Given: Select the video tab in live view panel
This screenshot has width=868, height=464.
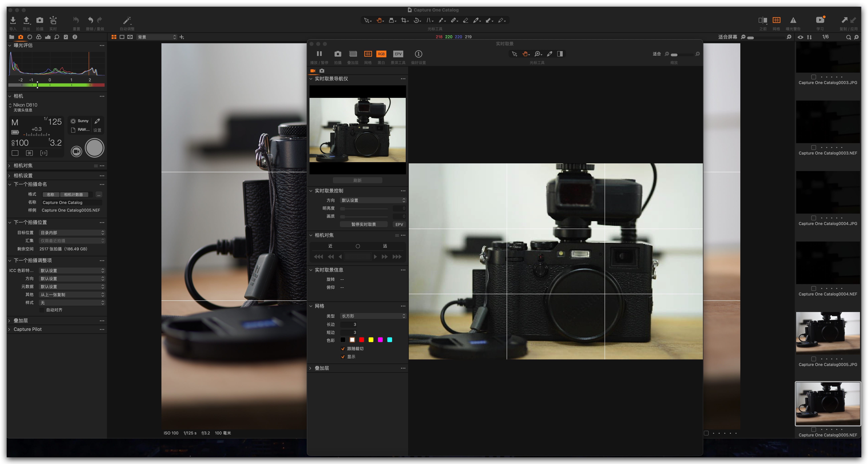Looking at the screenshot, I should coord(313,71).
